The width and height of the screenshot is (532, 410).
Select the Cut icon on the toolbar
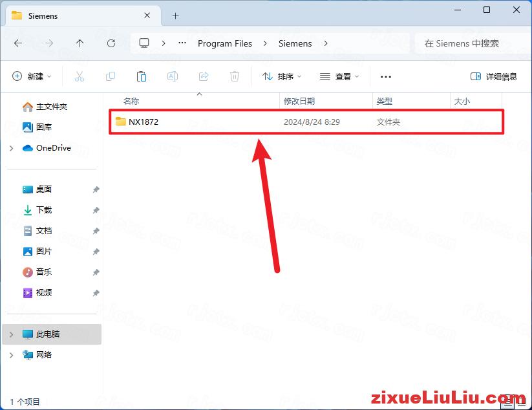point(80,76)
